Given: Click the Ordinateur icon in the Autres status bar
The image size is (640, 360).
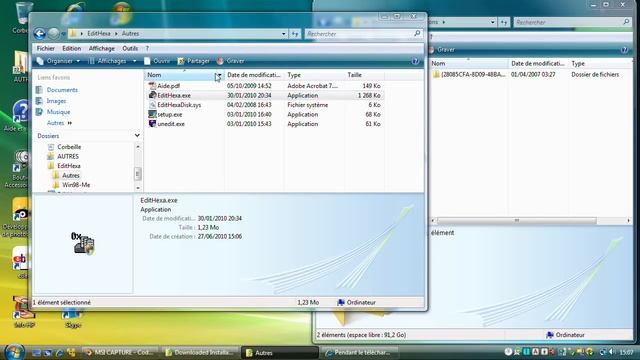Looking at the screenshot, I should tap(341, 302).
